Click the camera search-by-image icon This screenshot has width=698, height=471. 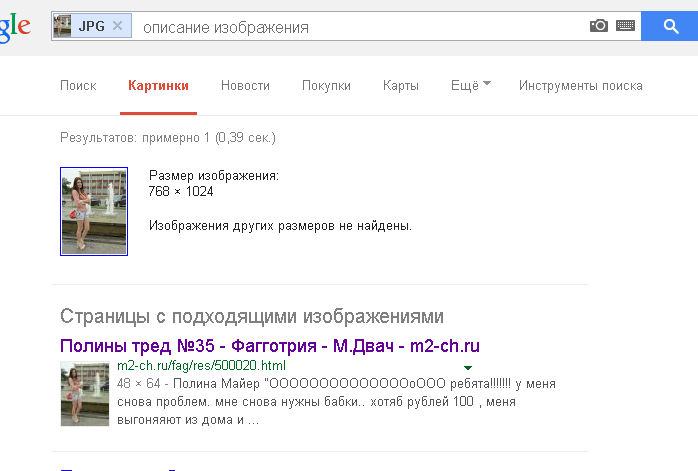coord(599,26)
